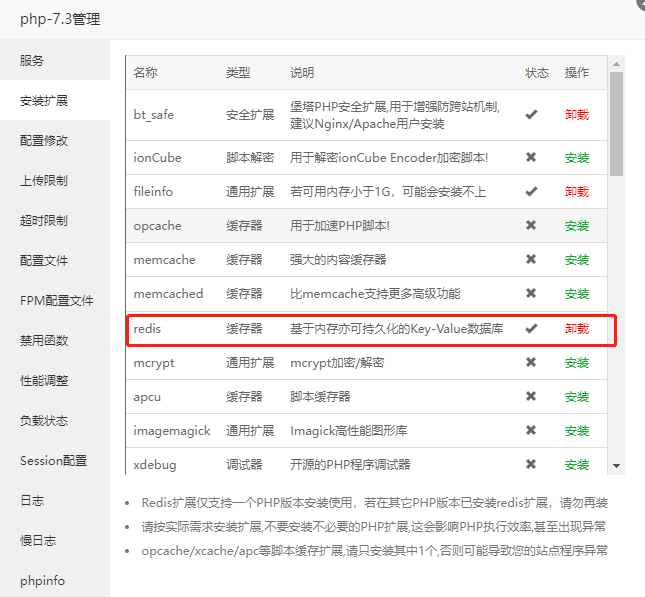Install mcrypt extension
Image resolution: width=645 pixels, height=597 pixels.
click(577, 363)
